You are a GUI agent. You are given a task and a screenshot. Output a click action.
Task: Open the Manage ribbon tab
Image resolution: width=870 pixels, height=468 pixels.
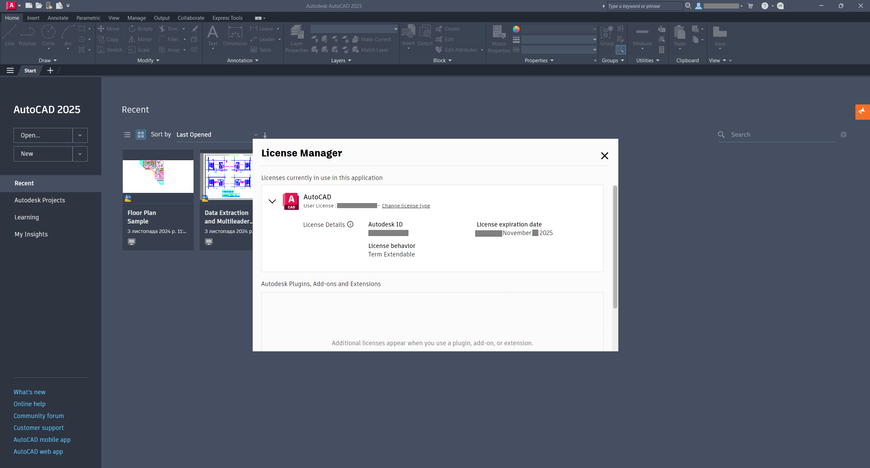[x=136, y=18]
